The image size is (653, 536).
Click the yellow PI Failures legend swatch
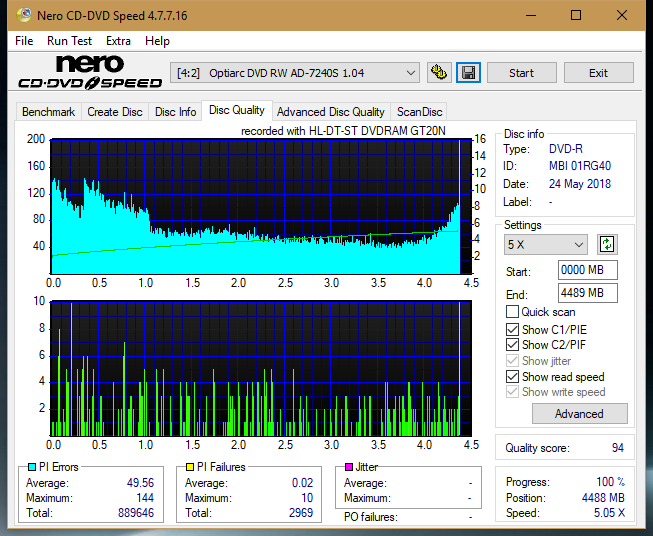click(x=189, y=467)
